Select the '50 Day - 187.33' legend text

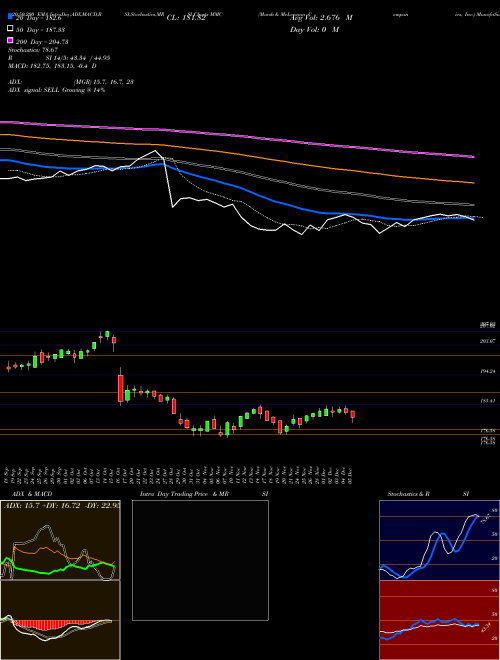point(40,30)
